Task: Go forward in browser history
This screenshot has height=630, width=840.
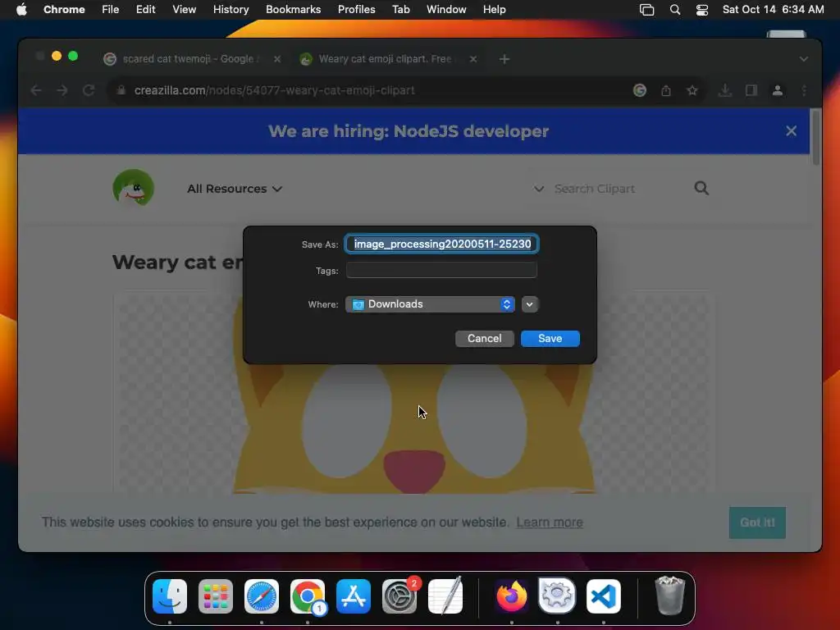Action: 62,90
